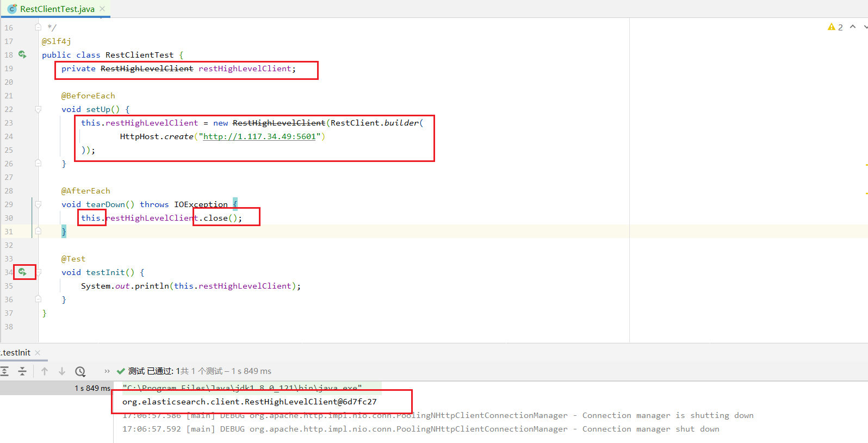Select the .testInit run tab
The width and height of the screenshot is (868, 443).
pyautogui.click(x=16, y=353)
